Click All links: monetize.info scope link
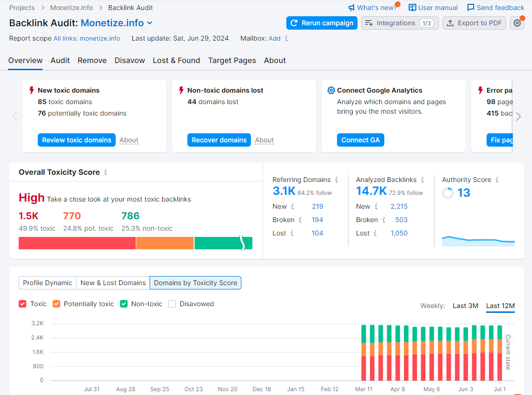 click(87, 38)
